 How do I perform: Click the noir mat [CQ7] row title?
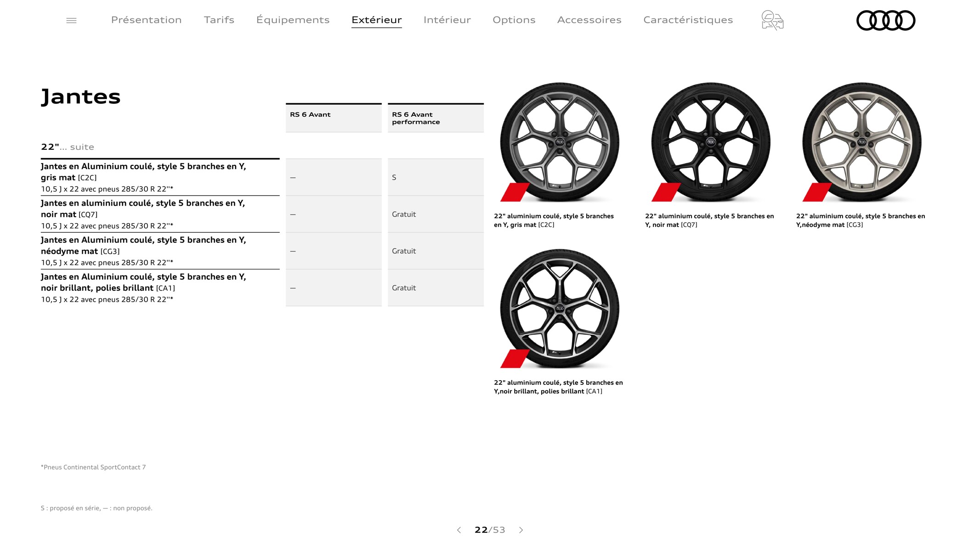tap(143, 208)
